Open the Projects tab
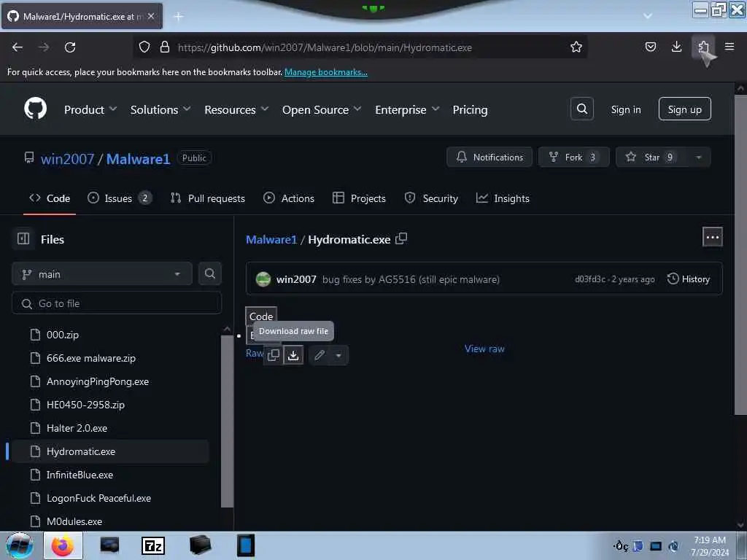The height and width of the screenshot is (560, 747). tap(359, 198)
